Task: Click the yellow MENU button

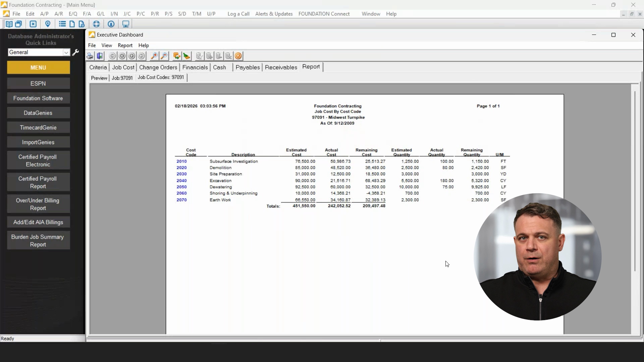Action: (x=38, y=67)
